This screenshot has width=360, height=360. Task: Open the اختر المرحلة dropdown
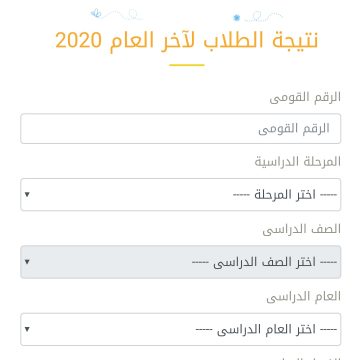pyautogui.click(x=180, y=195)
